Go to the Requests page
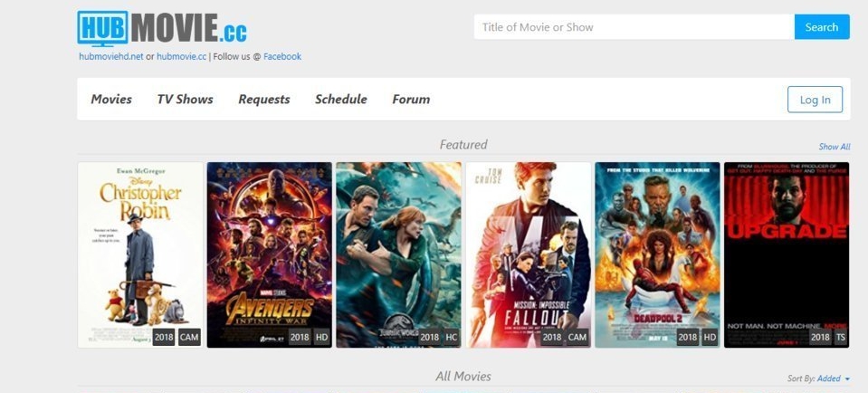Image resolution: width=868 pixels, height=393 pixels. pyautogui.click(x=264, y=99)
